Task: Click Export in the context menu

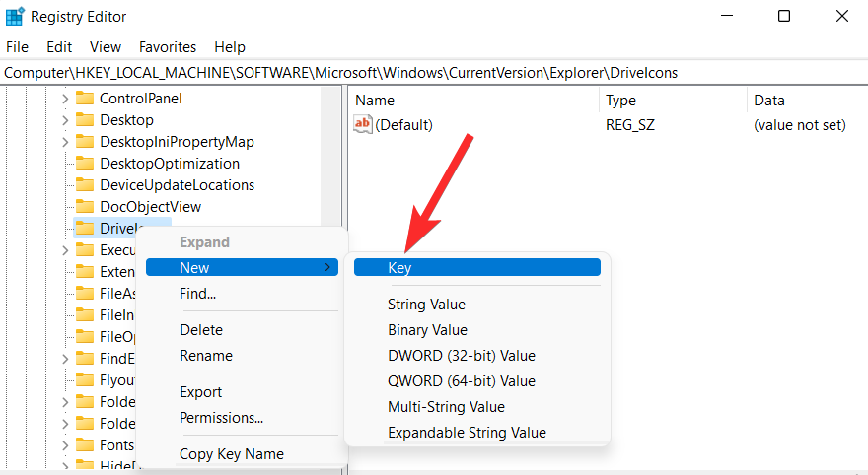Action: 200,392
